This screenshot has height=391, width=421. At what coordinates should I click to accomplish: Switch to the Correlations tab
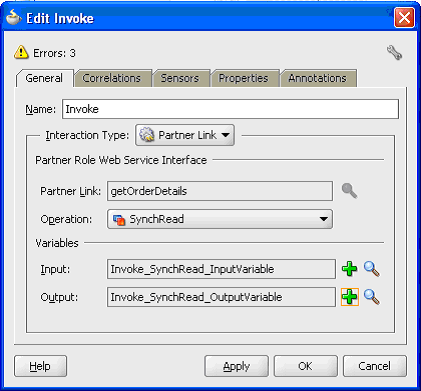pyautogui.click(x=112, y=78)
